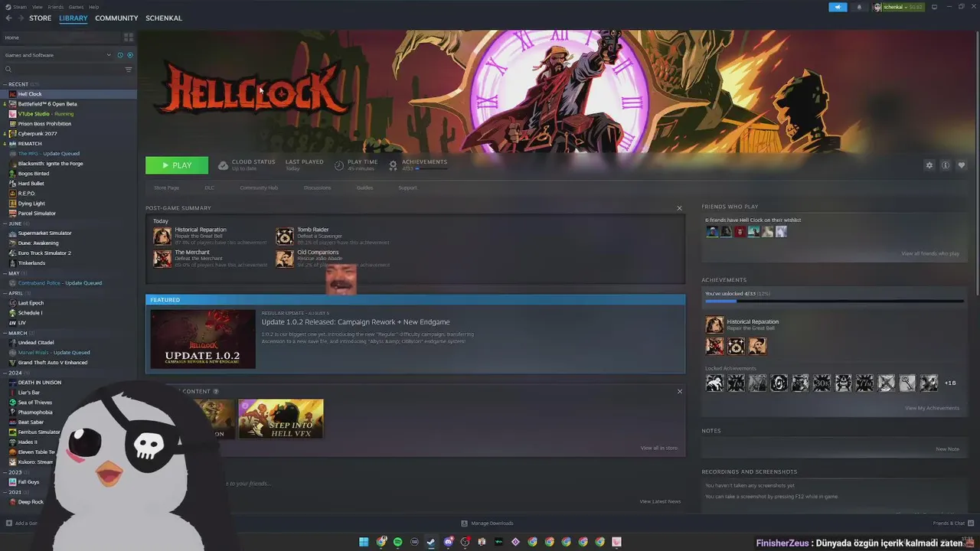The height and width of the screenshot is (551, 980).
Task: Collapse the APRIL section
Action: [5, 293]
